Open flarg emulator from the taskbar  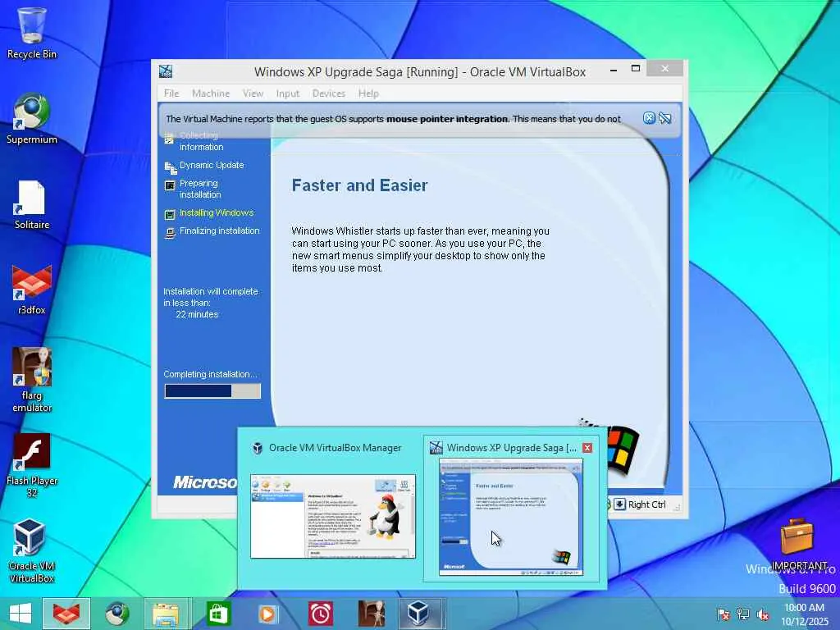[x=371, y=614]
